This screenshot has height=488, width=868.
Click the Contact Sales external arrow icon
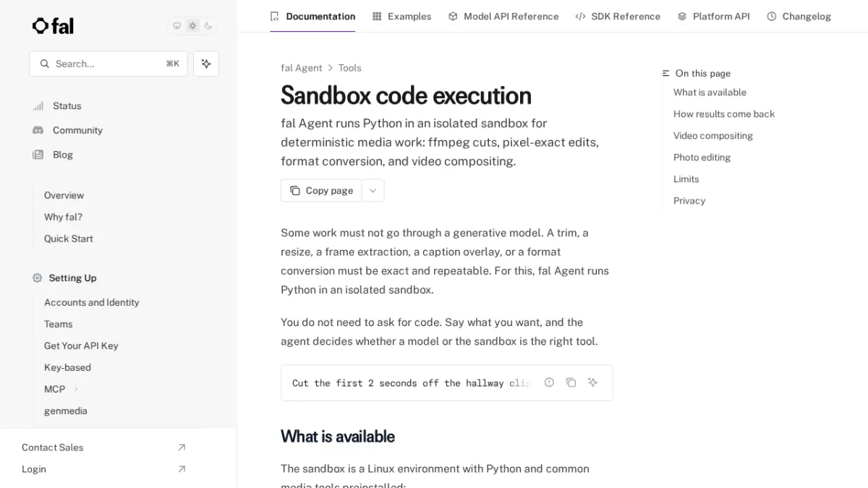[182, 448]
